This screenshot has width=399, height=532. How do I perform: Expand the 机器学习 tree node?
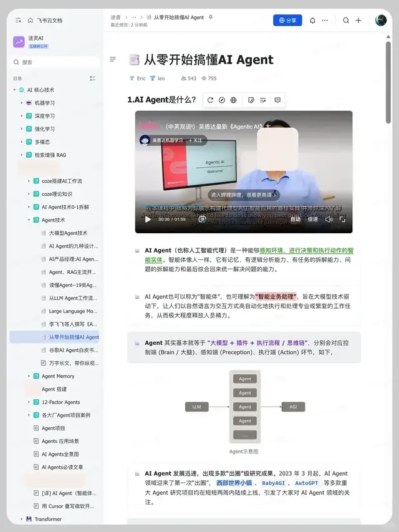pyautogui.click(x=21, y=103)
